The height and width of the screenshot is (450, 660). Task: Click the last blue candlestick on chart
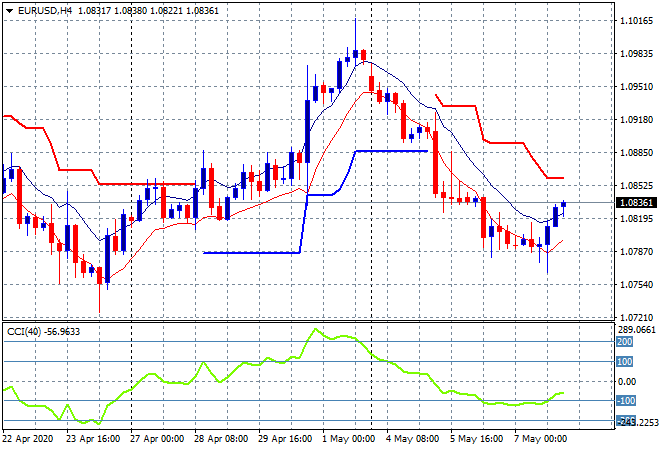[563, 204]
